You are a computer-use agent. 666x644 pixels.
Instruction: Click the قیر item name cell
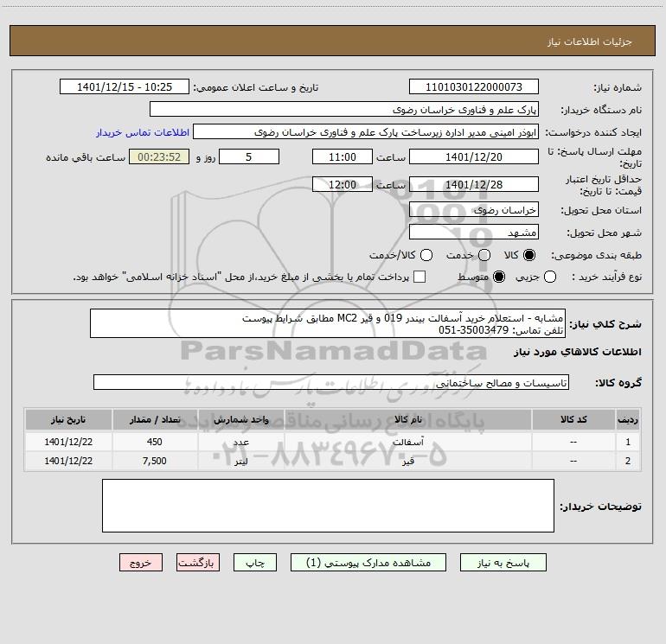(x=407, y=461)
